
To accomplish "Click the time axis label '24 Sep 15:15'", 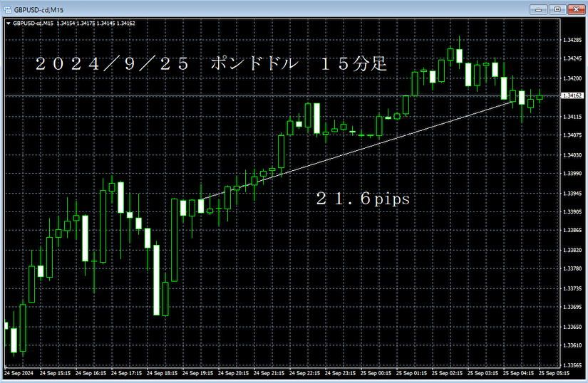I will (55, 373).
